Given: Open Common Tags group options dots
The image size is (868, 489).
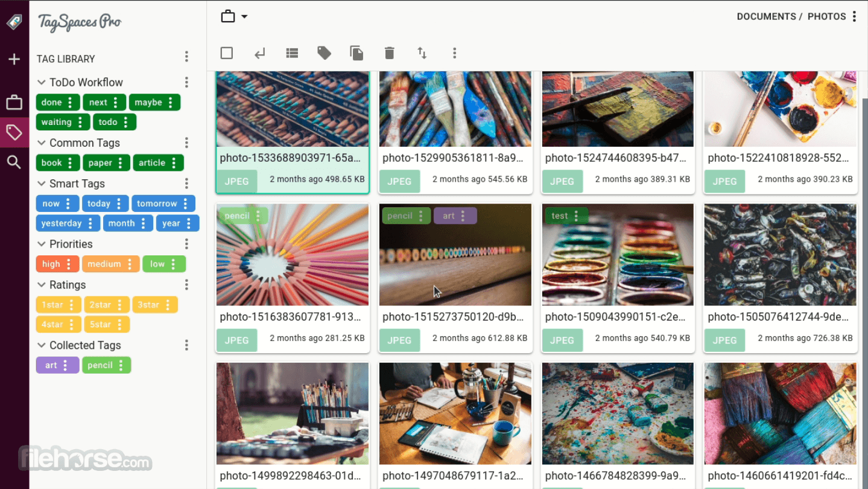Looking at the screenshot, I should pyautogui.click(x=186, y=143).
